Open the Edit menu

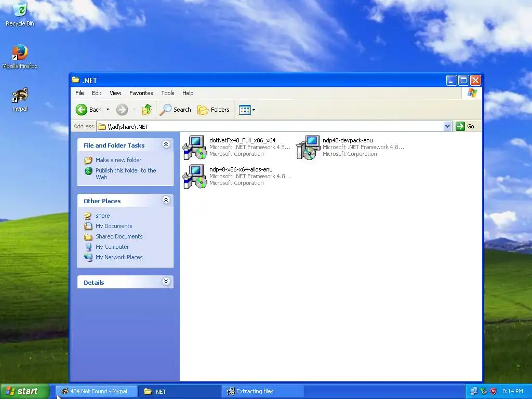pos(97,93)
